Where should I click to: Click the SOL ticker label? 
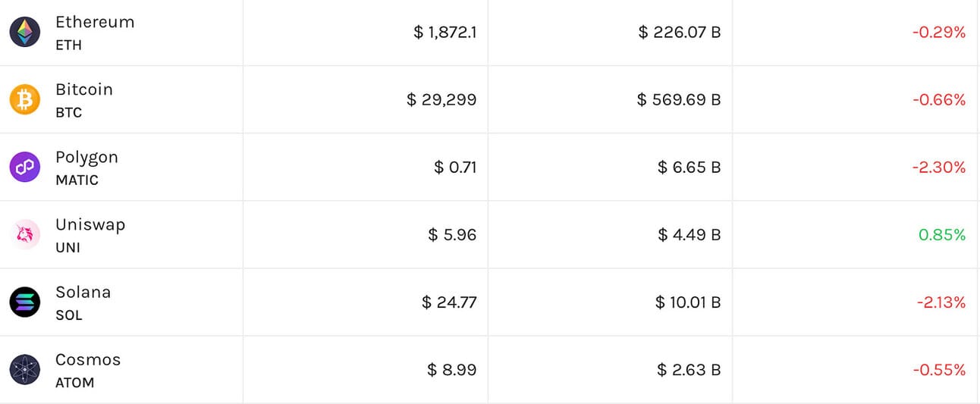tap(68, 315)
